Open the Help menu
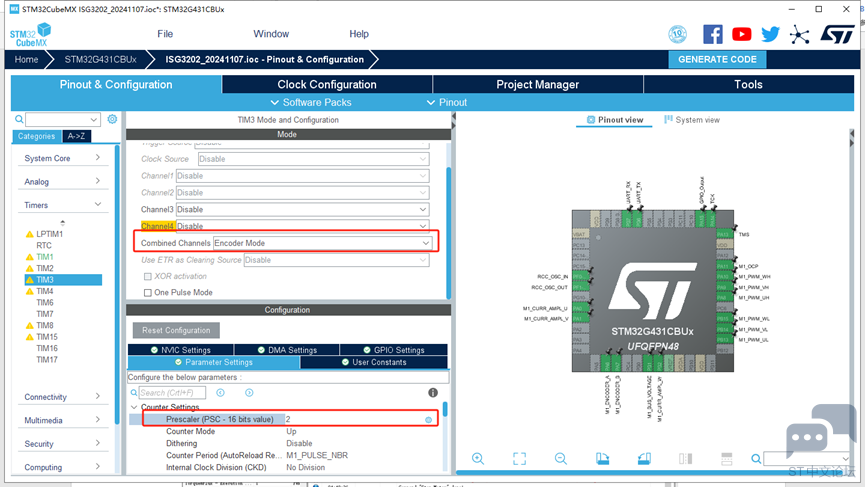 coord(359,34)
